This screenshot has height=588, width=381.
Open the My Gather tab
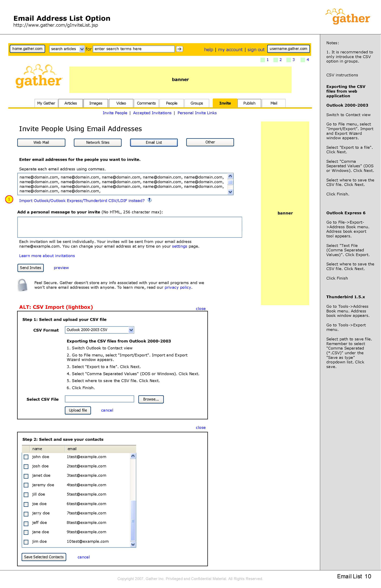pos(46,103)
